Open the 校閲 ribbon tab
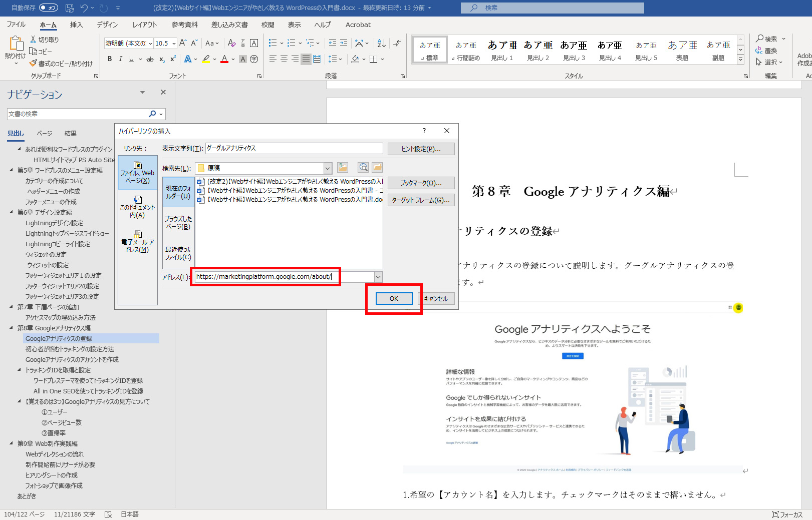 (268, 25)
